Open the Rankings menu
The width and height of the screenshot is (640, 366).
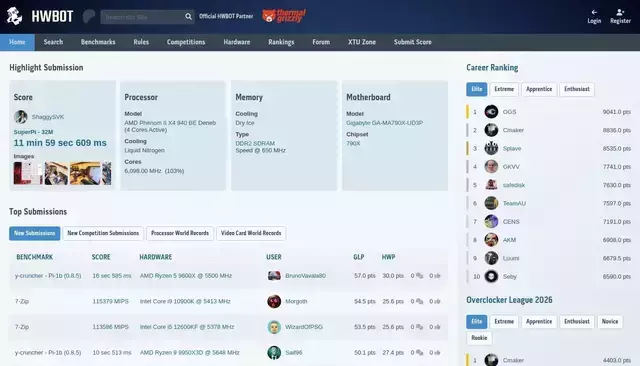pos(281,42)
